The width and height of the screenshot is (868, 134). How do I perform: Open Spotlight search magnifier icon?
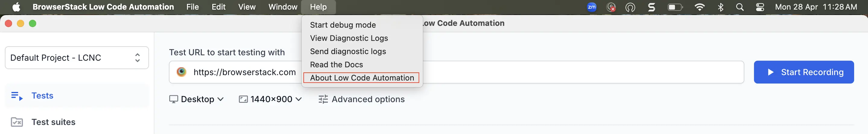[740, 7]
